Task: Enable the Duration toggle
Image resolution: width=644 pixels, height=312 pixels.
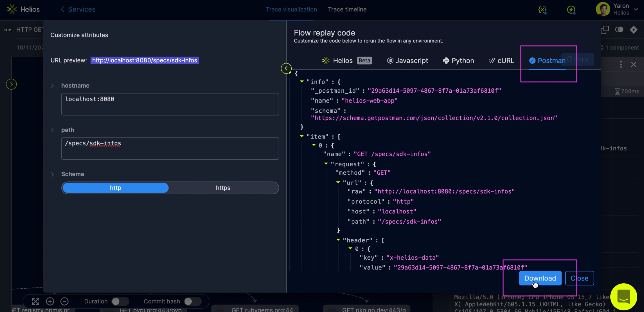Action: [x=120, y=301]
